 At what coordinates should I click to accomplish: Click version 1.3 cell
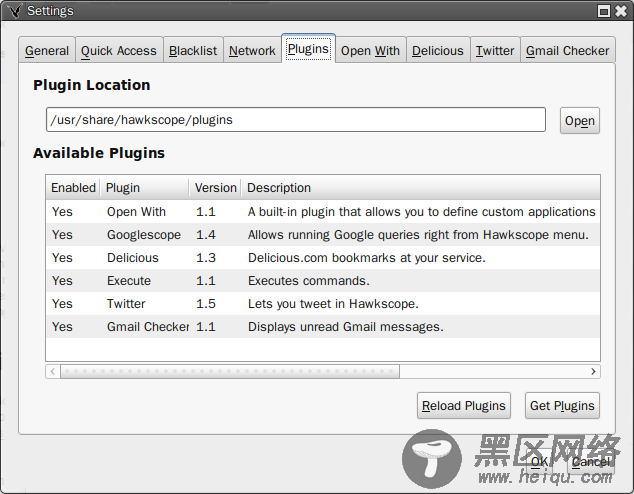pyautogui.click(x=206, y=258)
